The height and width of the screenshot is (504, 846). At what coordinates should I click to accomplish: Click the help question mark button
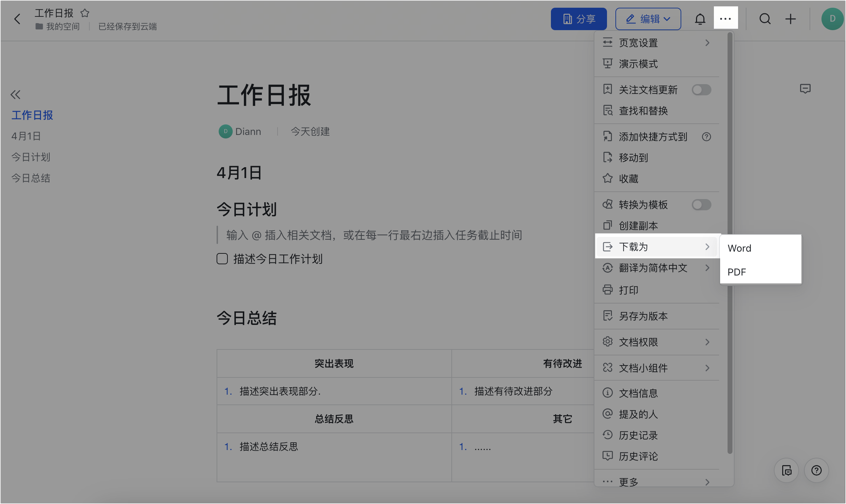pyautogui.click(x=816, y=470)
